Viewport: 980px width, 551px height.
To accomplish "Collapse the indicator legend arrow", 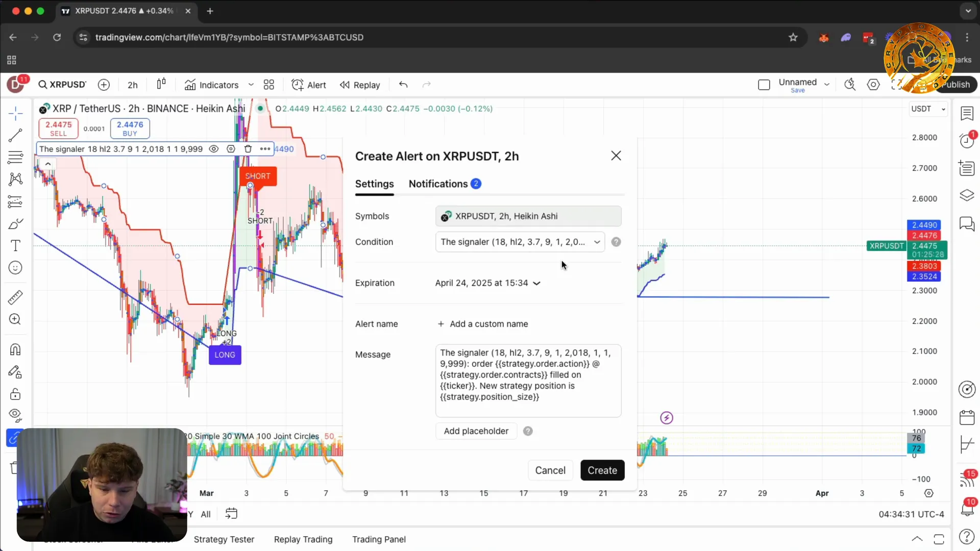I will point(47,164).
